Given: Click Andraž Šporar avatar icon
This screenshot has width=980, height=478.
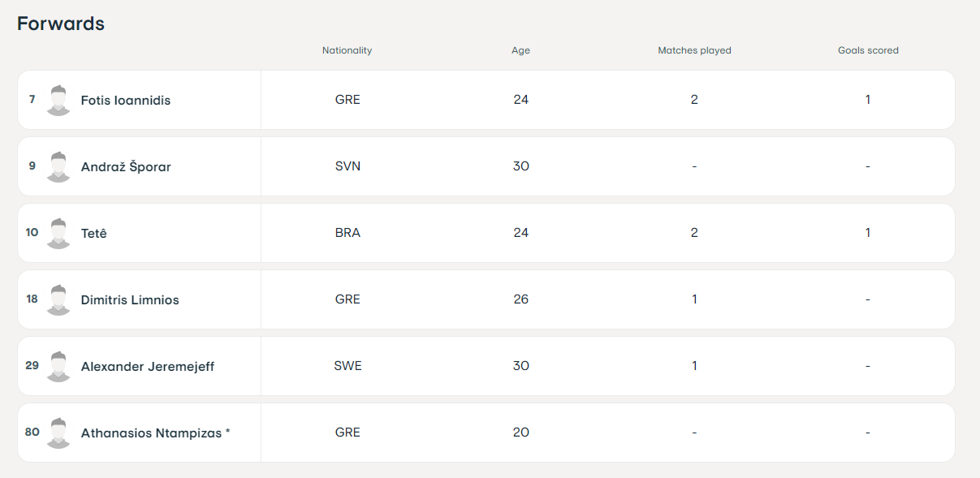Looking at the screenshot, I should (58, 166).
